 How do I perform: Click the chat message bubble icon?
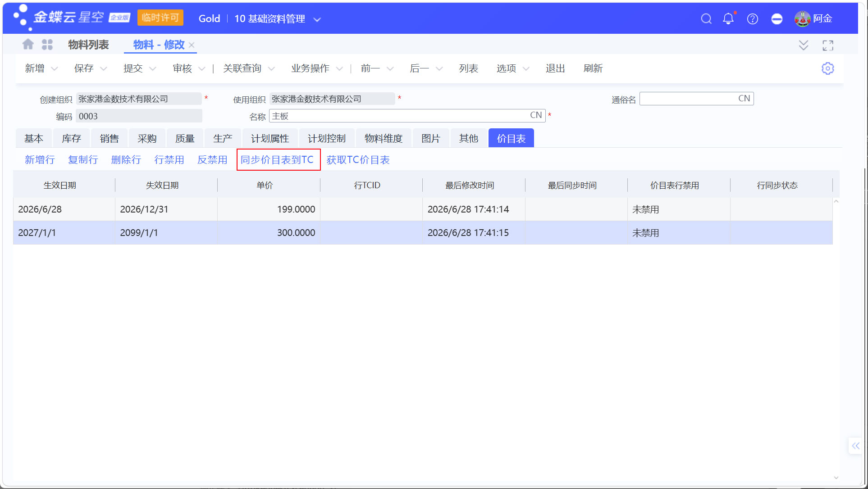[777, 19]
